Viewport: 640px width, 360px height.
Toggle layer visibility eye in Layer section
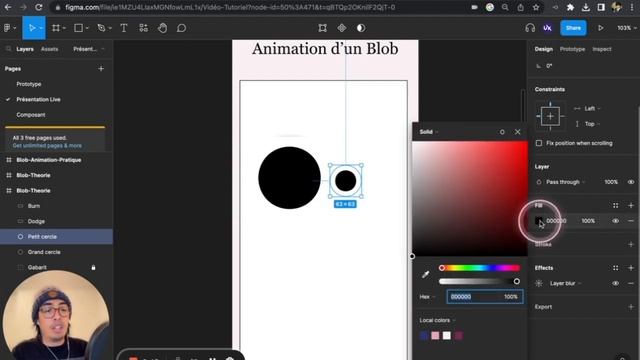(631, 182)
